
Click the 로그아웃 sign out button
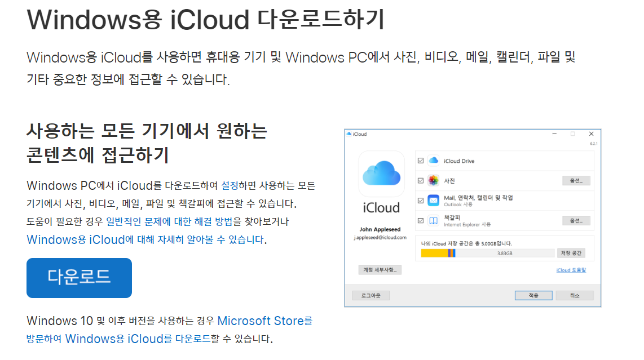coord(371,295)
